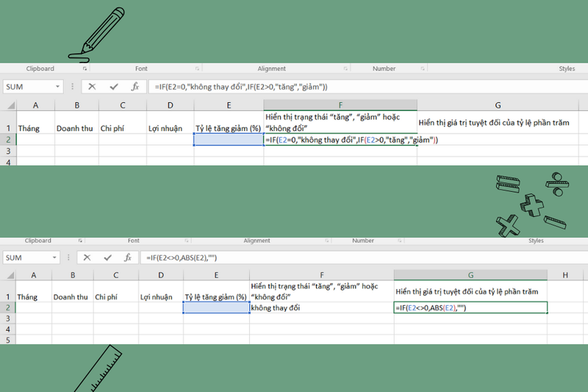The width and height of the screenshot is (588, 392).
Task: Open Insert Function fx in top screenshot
Action: click(x=135, y=87)
